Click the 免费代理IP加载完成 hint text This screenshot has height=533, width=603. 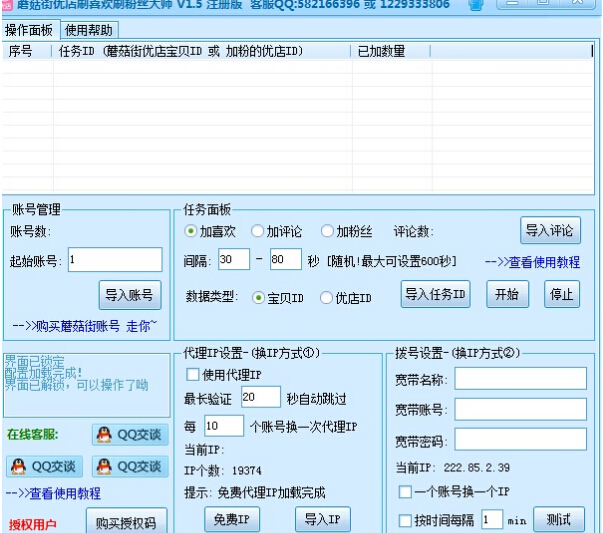click(272, 493)
